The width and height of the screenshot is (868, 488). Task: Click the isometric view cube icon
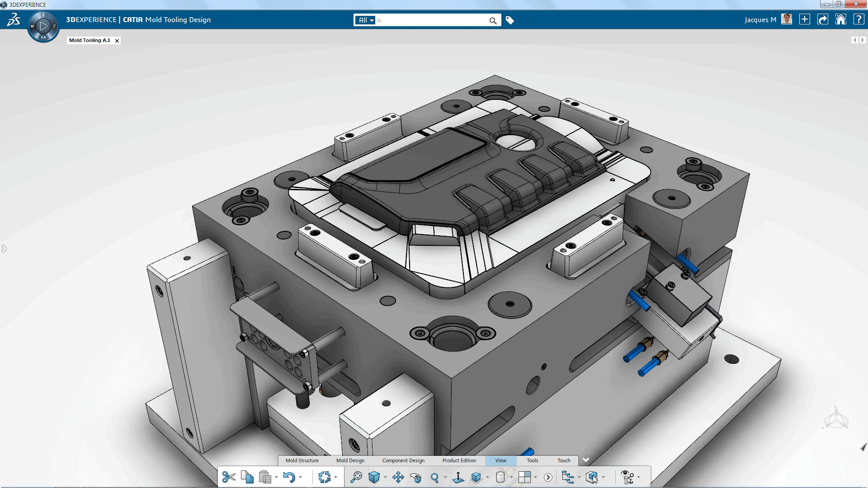pyautogui.click(x=374, y=476)
